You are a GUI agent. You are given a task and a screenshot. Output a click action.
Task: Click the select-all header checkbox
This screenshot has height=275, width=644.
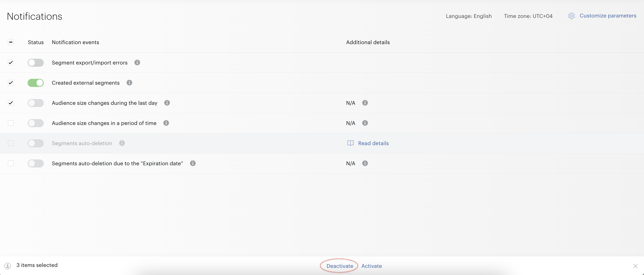(11, 42)
